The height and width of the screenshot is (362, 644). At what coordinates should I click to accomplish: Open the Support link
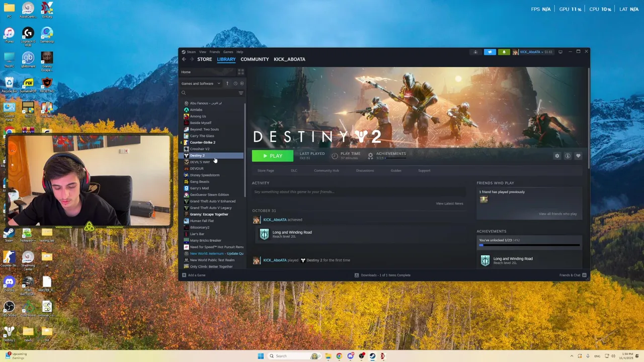424,170
